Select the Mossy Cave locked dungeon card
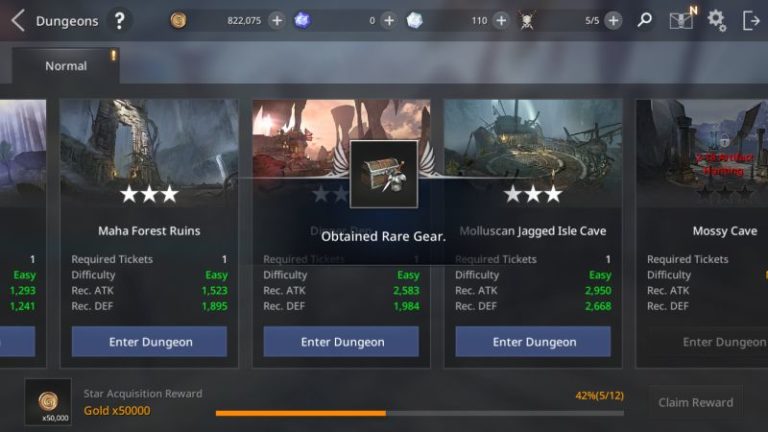This screenshot has width=768, height=432. [702, 233]
